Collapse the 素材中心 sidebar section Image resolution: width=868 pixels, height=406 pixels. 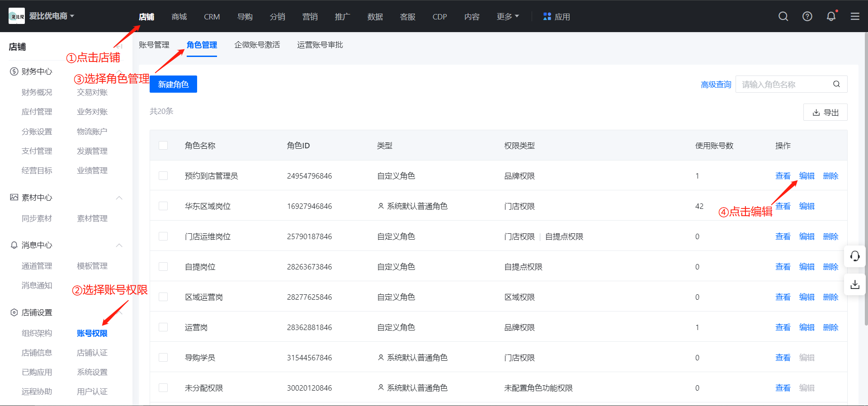(119, 198)
